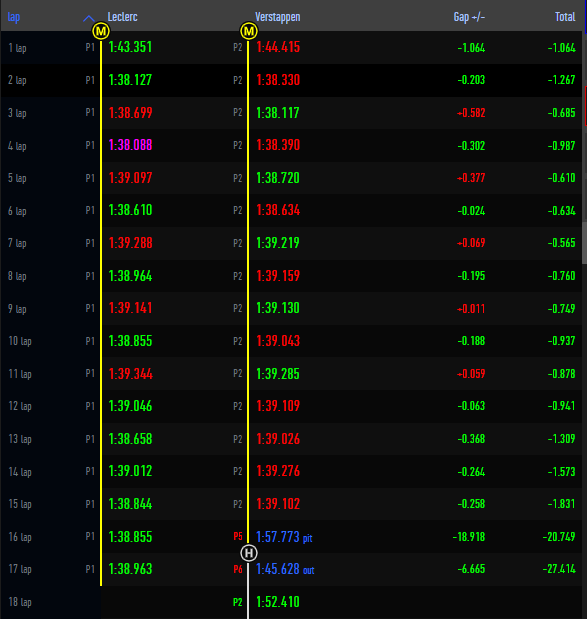587x619 pixels.
Task: Toggle lap column sort arrow
Action: (89, 18)
